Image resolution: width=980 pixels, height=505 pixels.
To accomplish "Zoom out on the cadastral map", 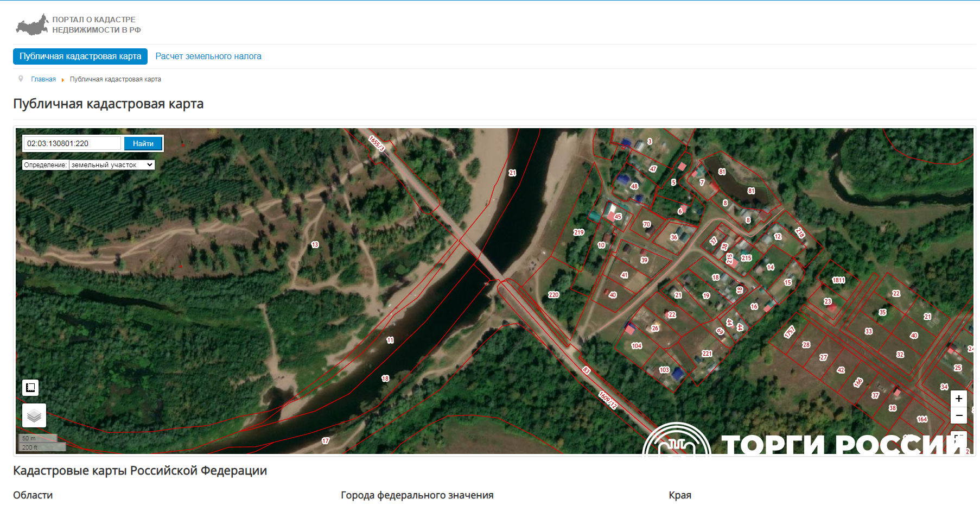I will click(959, 415).
